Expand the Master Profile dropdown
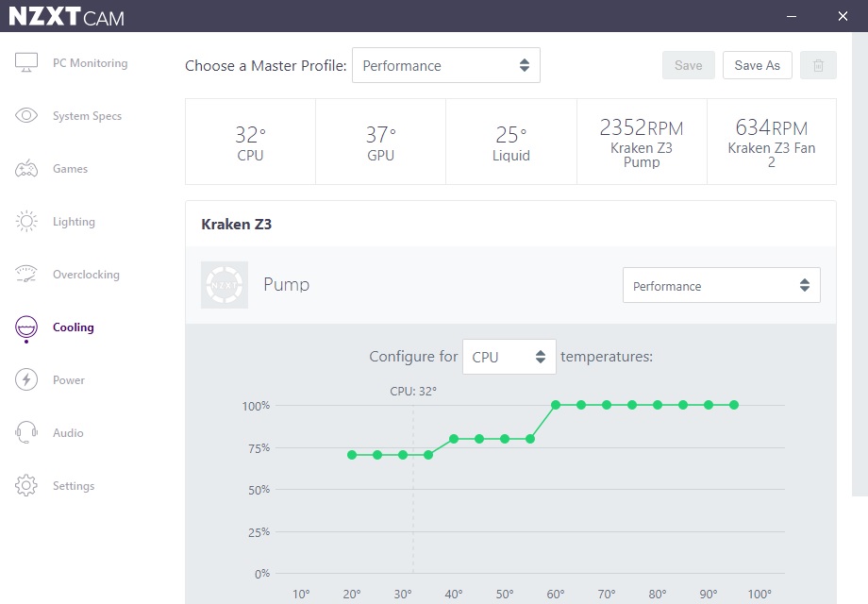 point(446,65)
